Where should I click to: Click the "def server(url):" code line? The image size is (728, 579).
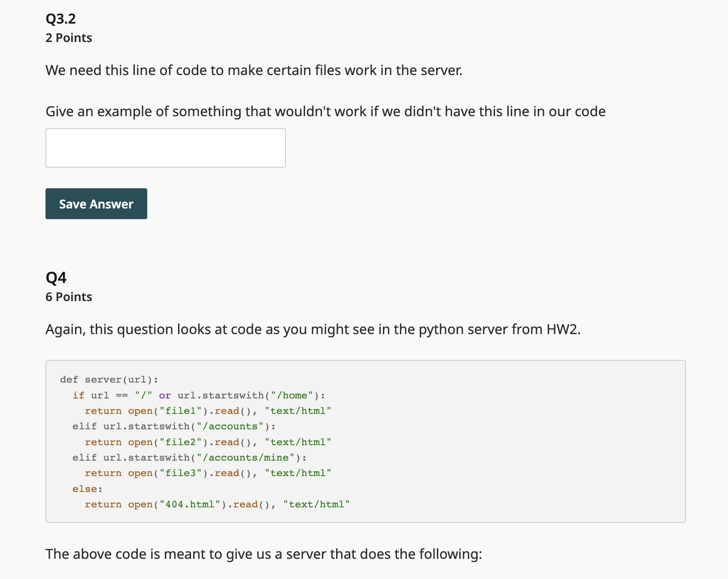[x=109, y=380]
